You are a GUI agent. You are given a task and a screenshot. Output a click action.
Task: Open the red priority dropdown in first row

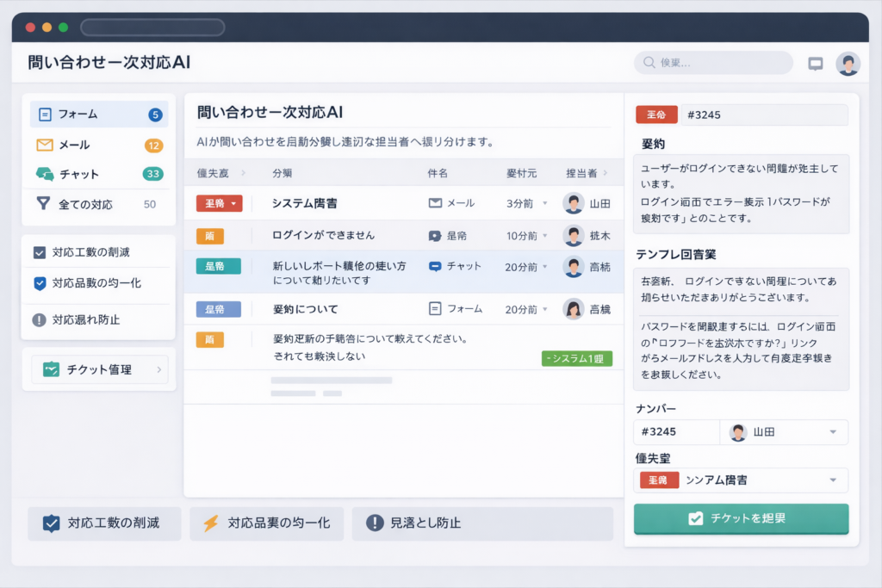(219, 203)
